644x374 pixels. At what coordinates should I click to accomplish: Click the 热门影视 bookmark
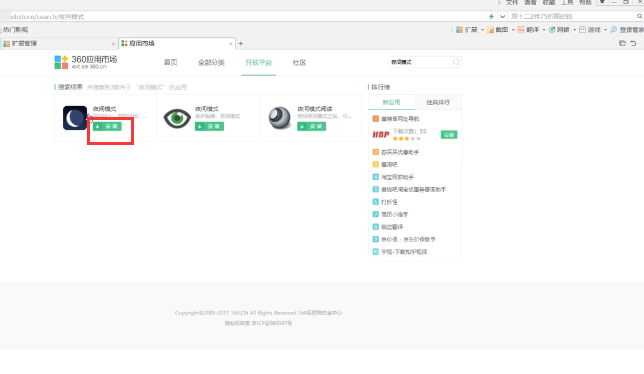(15, 30)
